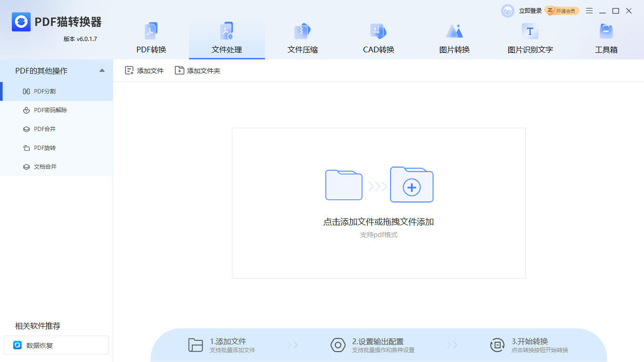Open the hamburger menu

point(589,10)
